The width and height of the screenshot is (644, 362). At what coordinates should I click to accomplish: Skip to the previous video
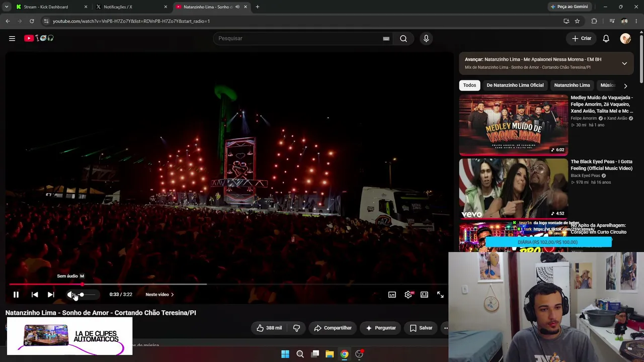point(35,295)
